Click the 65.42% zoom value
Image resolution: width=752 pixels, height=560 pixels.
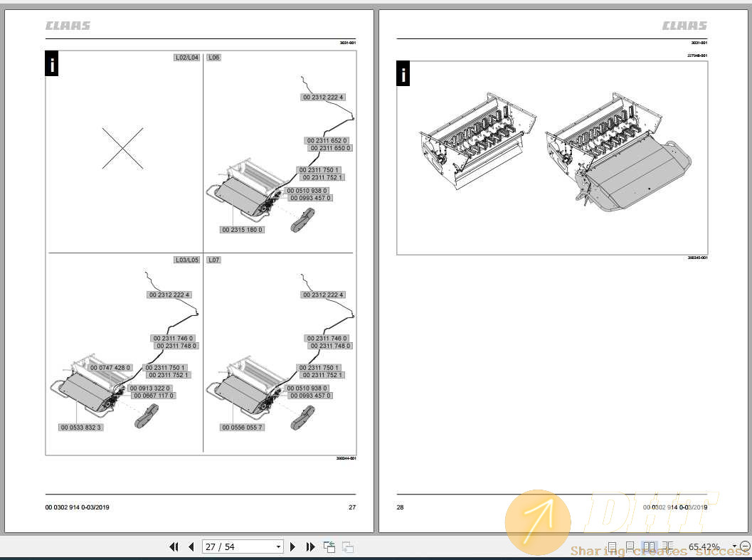pos(704,546)
